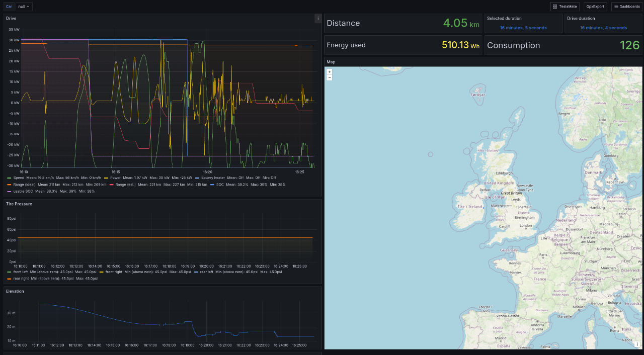Screen dimensions: 644x355
Task: Open the Car variable dropdown showing null
Action: [24, 7]
